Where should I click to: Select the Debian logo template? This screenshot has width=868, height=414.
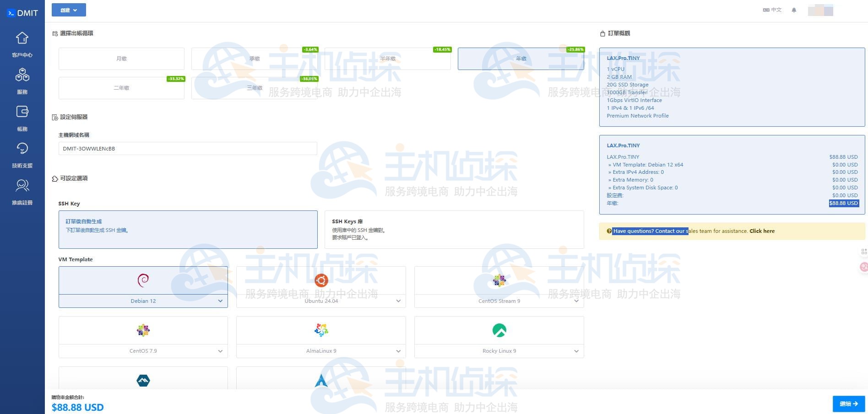click(143, 280)
